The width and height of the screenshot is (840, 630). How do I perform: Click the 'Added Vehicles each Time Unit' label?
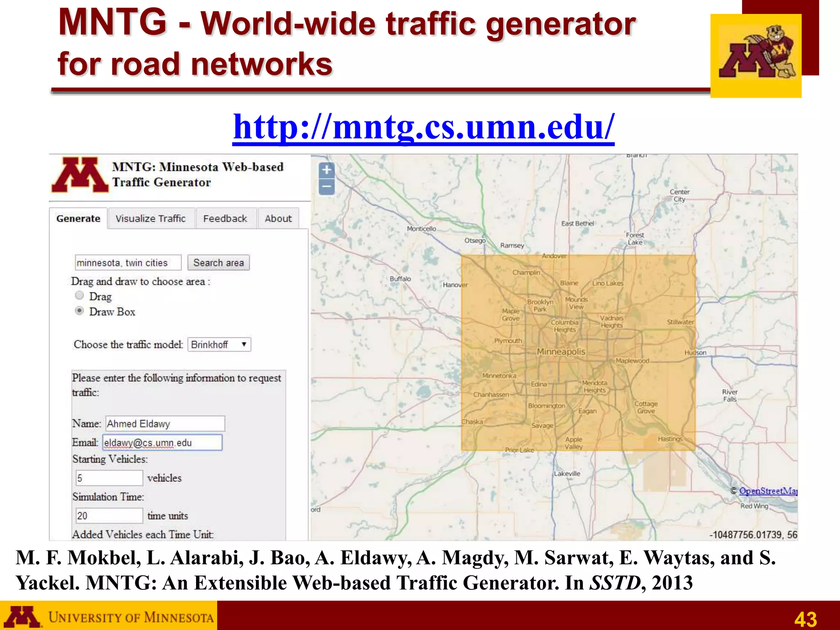143,534
